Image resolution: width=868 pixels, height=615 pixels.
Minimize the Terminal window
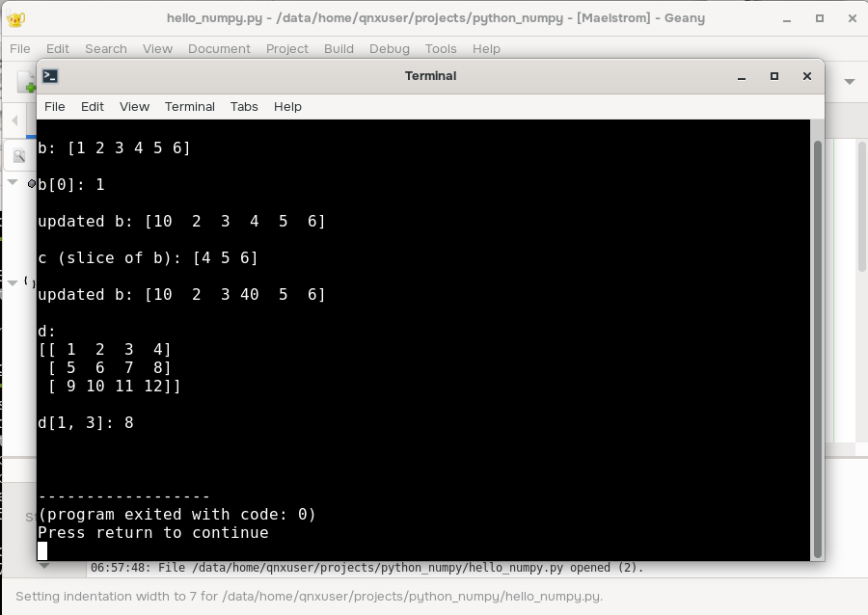point(742,76)
